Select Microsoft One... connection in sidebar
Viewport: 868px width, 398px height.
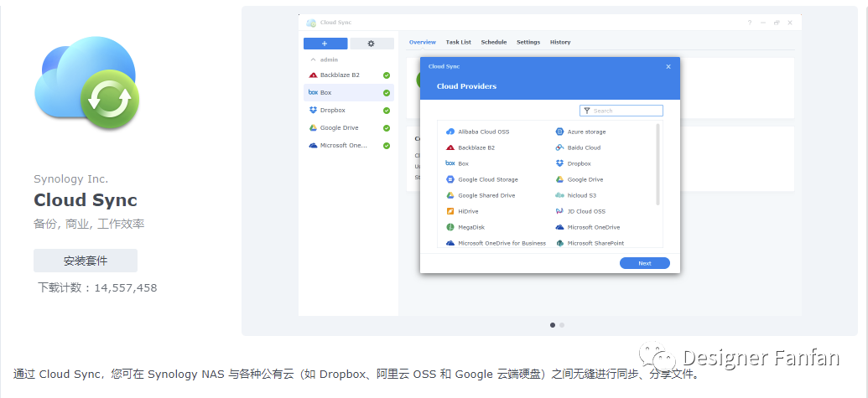(349, 146)
